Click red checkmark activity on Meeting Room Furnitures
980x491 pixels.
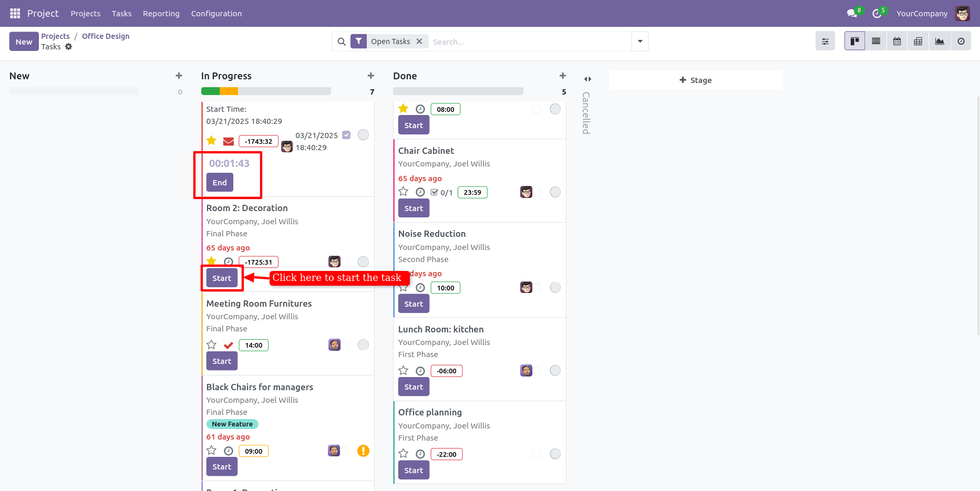tap(229, 345)
